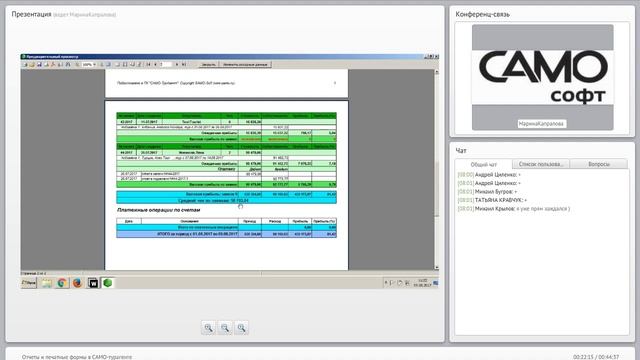Click the Изменить исходные данные button

point(245,64)
